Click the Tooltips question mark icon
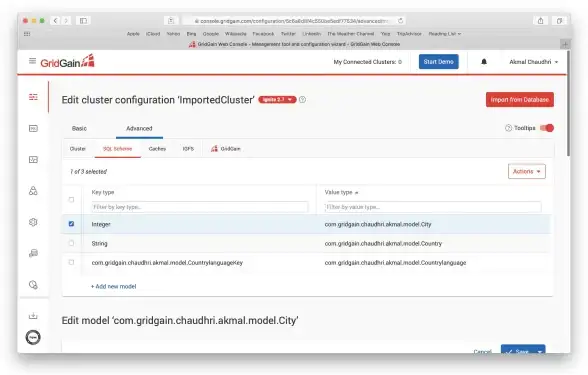Viewport: 588px width, 375px height. pos(508,128)
